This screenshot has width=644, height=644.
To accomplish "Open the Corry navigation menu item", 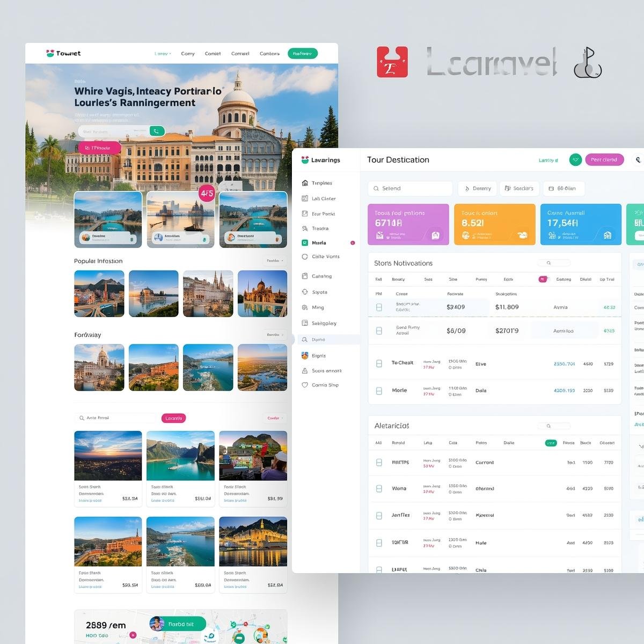I will point(188,54).
